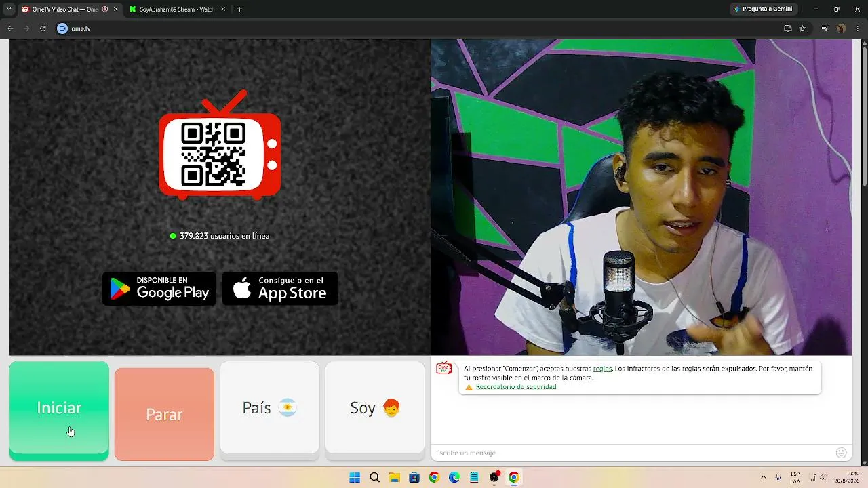The image size is (868, 488).
Task: Click the local webcam video preview
Action: 642,197
